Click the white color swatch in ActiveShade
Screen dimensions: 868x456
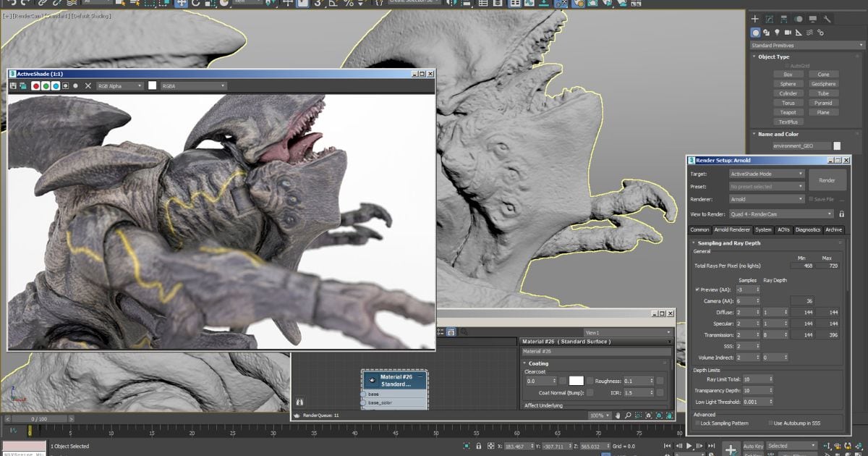pyautogui.click(x=153, y=85)
